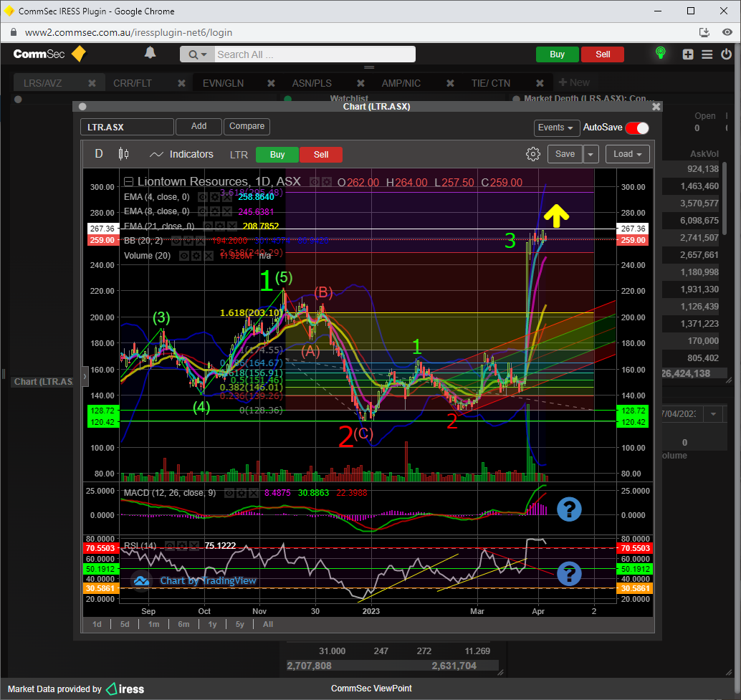
Task: Toggle visibility of EMA (8) indicator
Action: (203, 211)
